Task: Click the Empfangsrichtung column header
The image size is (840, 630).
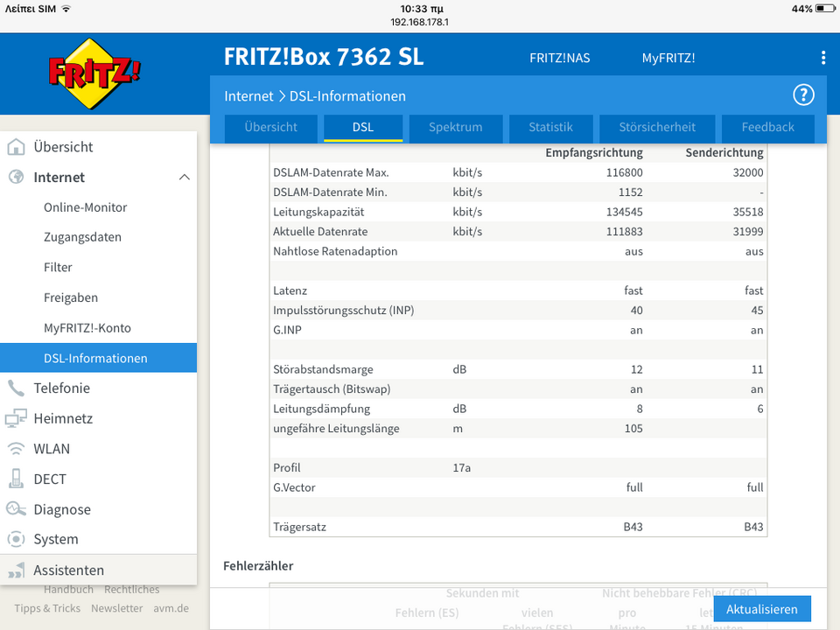Action: [x=593, y=152]
